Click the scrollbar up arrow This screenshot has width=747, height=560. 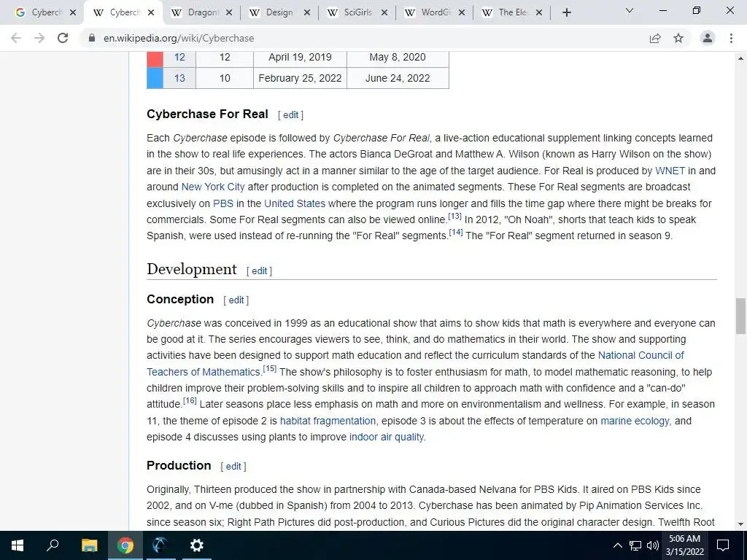pos(740,58)
